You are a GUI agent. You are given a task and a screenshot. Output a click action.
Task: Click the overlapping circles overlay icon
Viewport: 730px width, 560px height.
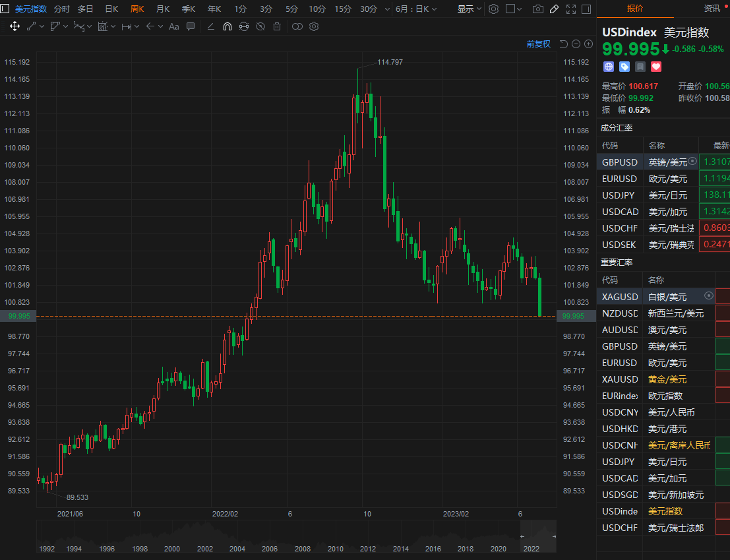click(x=297, y=26)
